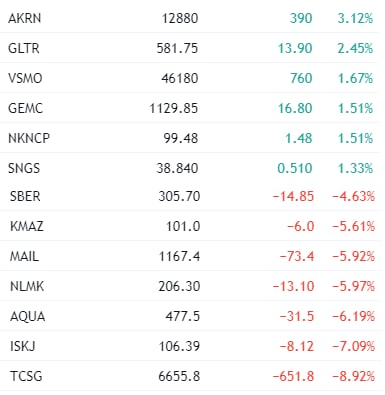Select the NLMK symbol
The width and height of the screenshot is (385, 395).
click(x=27, y=286)
